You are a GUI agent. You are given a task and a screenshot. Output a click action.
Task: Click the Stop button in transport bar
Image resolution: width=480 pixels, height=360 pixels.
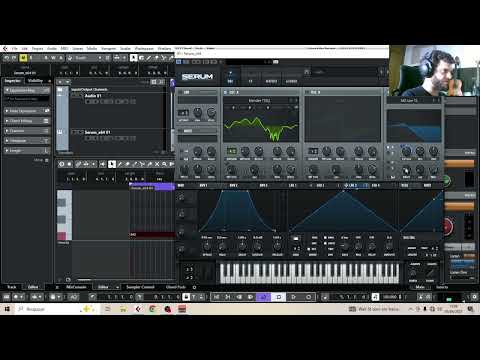pyautogui.click(x=279, y=297)
